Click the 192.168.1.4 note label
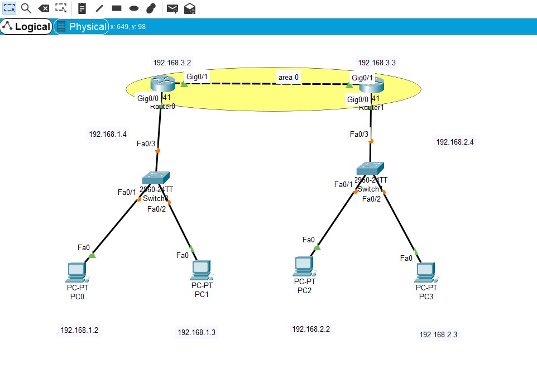 [108, 135]
